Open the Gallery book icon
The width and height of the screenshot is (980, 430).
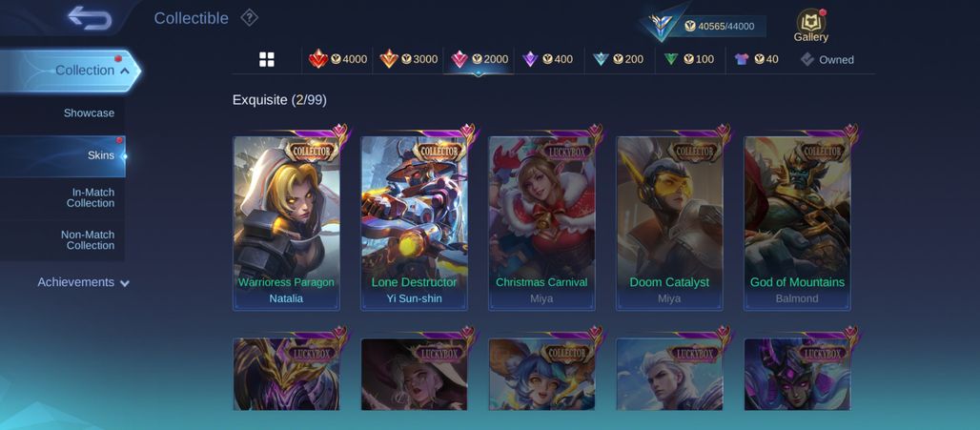[x=810, y=21]
